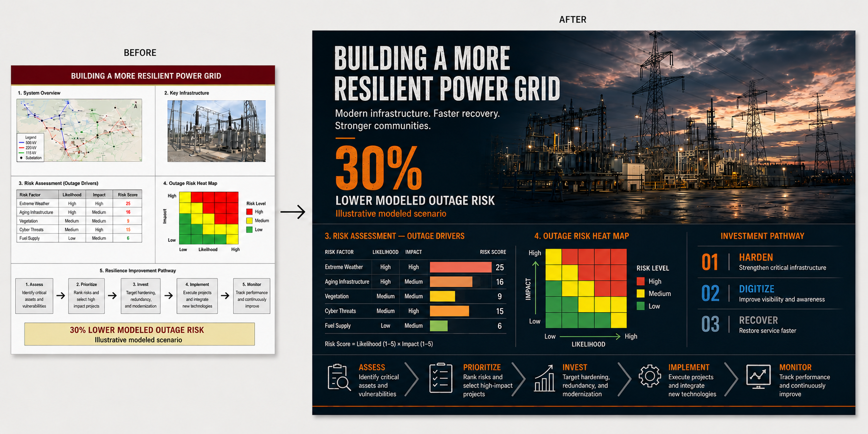Click the "2. Prioritize" box in Before slide
868x434 pixels.
coord(86,296)
